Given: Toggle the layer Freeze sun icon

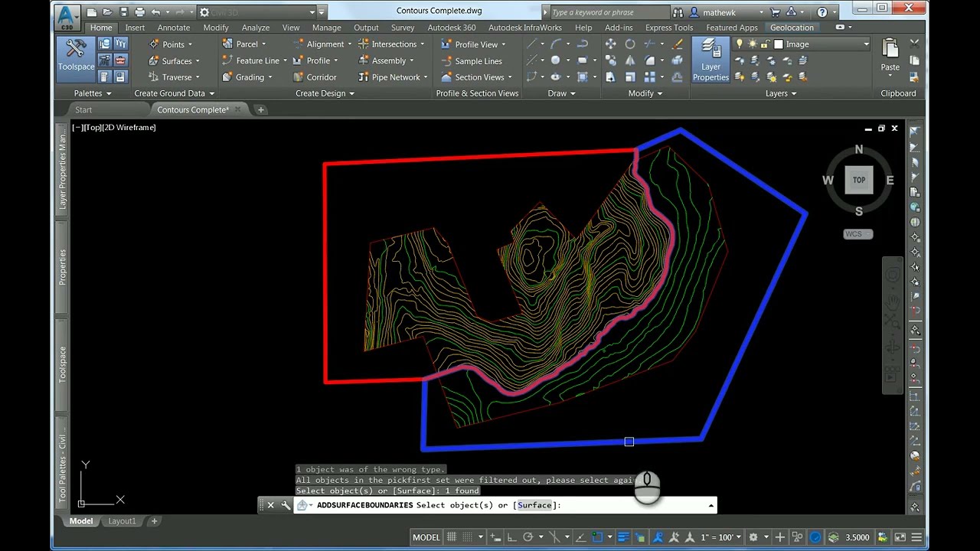Looking at the screenshot, I should pos(753,44).
